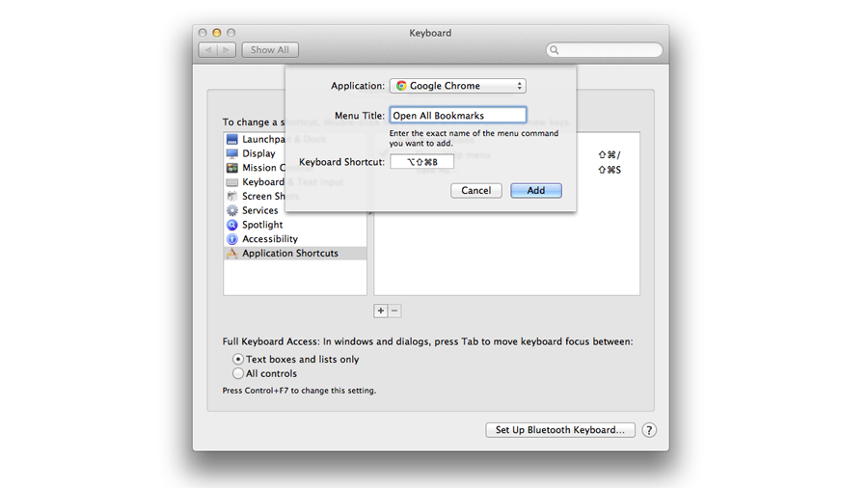Open Set Up Bluetooth Keyboard

pos(560,430)
